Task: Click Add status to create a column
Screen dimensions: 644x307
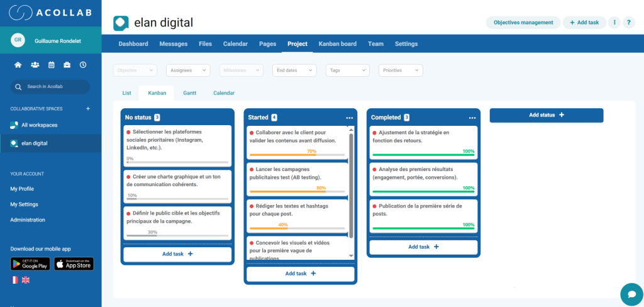Action: coord(546,115)
